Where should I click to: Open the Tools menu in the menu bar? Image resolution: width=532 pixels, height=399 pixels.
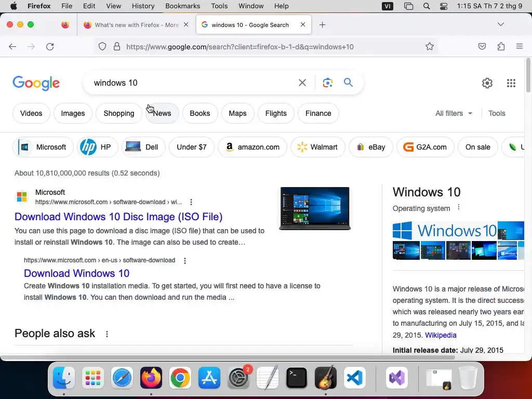tap(219, 6)
